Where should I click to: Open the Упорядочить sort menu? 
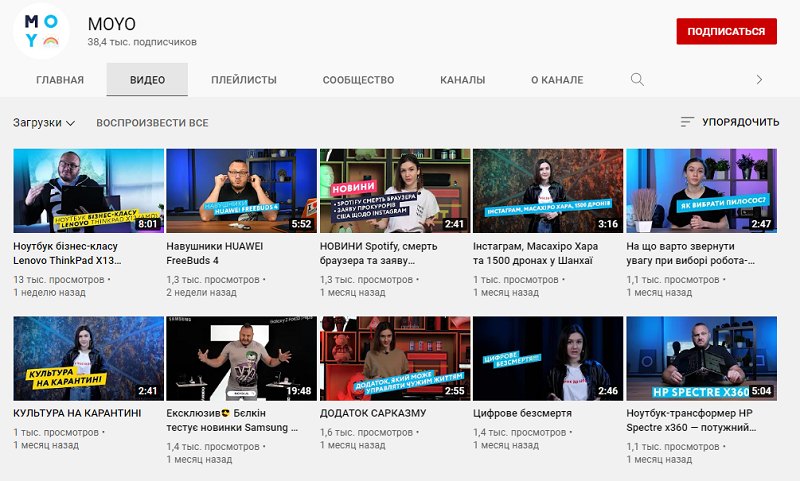click(x=730, y=122)
